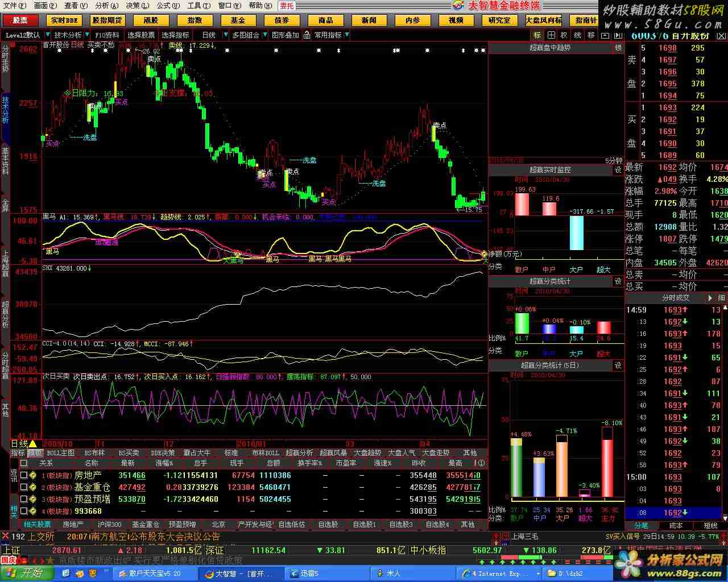Click the 标 icon in the chart toolbar
This screenshot has height=582, width=728.
(x=537, y=35)
